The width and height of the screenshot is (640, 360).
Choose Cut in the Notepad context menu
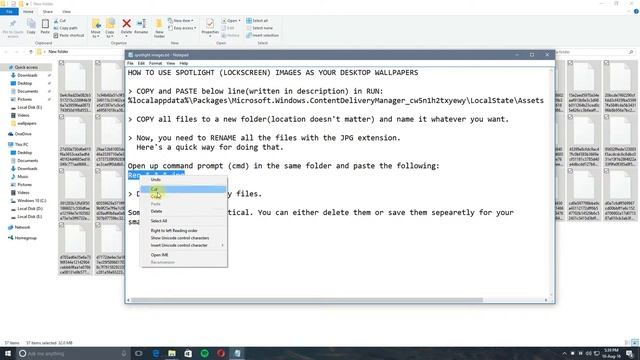[x=184, y=189]
